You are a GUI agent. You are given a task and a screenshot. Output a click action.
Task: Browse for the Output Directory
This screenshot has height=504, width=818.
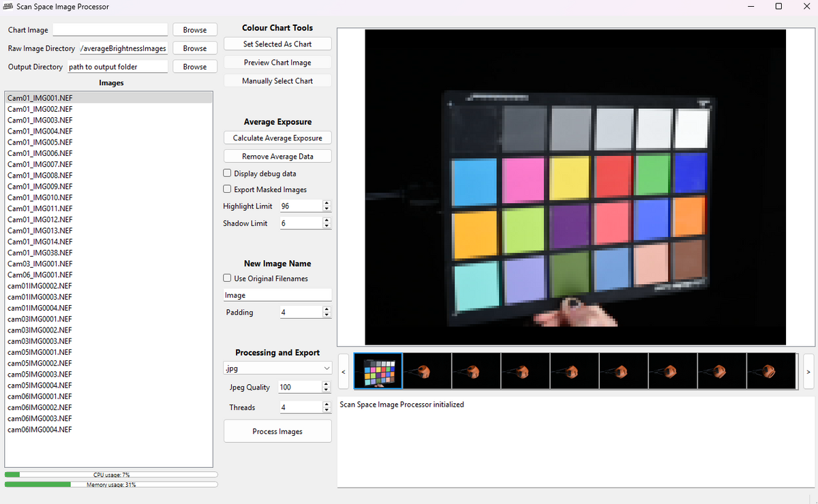coord(195,67)
